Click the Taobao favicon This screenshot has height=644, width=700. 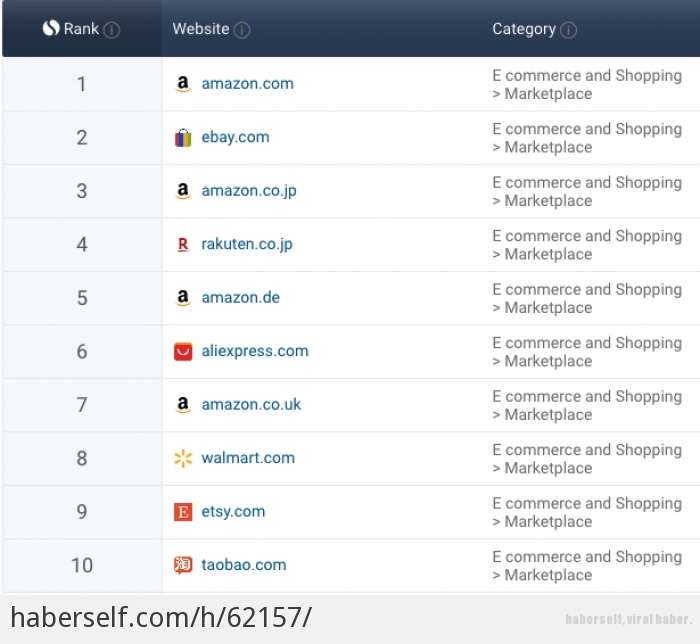(x=183, y=565)
